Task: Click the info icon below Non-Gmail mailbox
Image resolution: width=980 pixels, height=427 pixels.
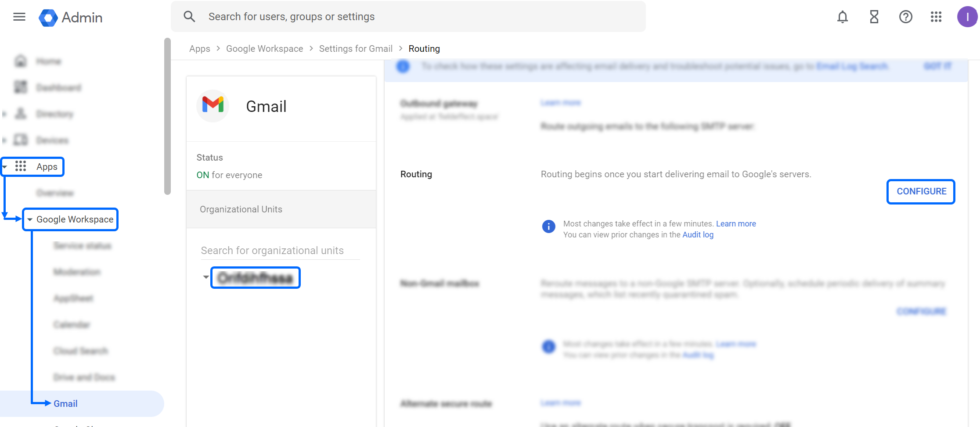Action: pyautogui.click(x=548, y=347)
